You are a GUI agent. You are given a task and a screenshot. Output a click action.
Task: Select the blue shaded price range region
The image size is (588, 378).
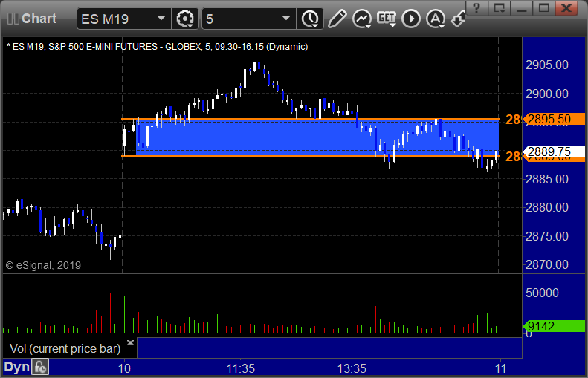[x=317, y=137]
